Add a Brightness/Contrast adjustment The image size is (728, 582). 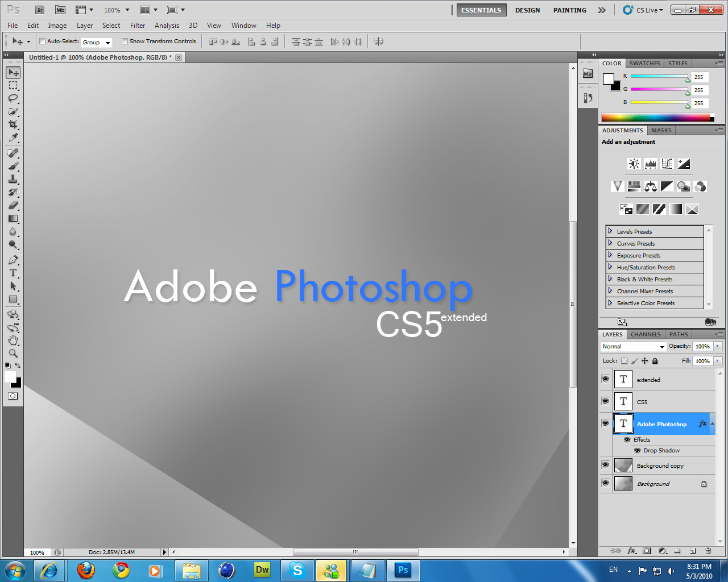[x=634, y=164]
